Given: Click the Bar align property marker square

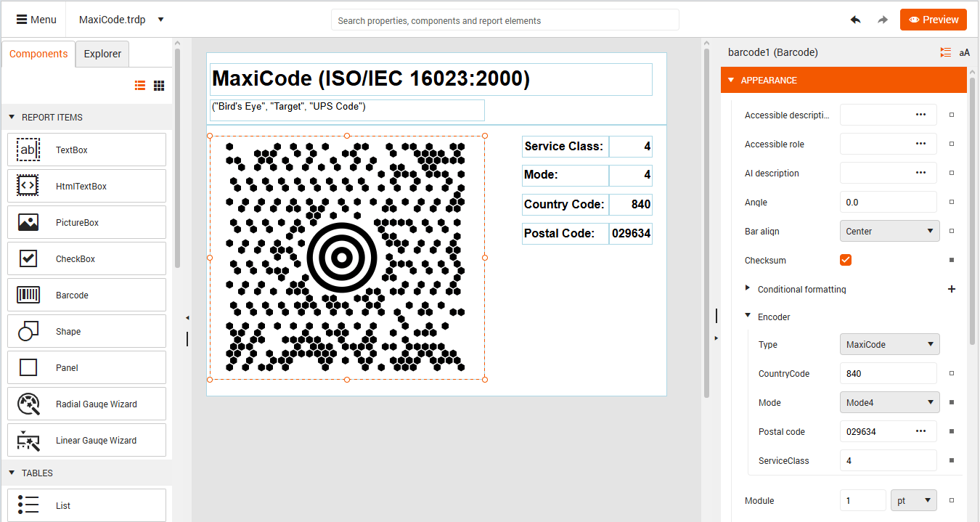Looking at the screenshot, I should (x=952, y=231).
